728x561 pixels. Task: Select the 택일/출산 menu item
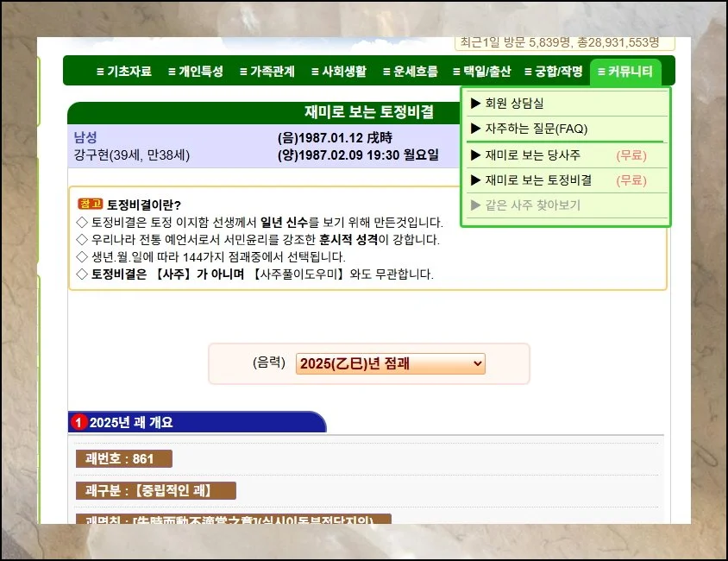coord(481,72)
